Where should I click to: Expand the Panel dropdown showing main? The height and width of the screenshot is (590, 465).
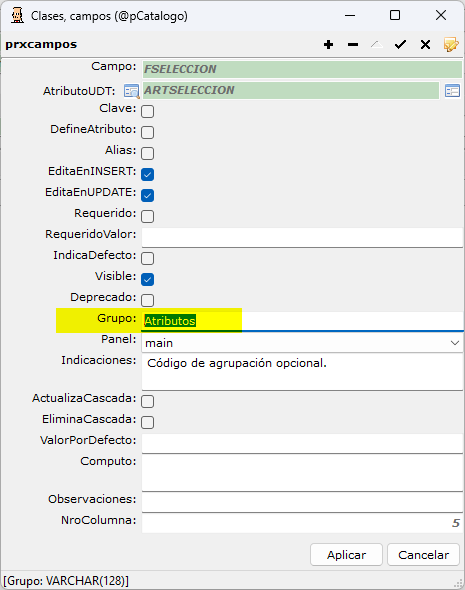[302, 343]
